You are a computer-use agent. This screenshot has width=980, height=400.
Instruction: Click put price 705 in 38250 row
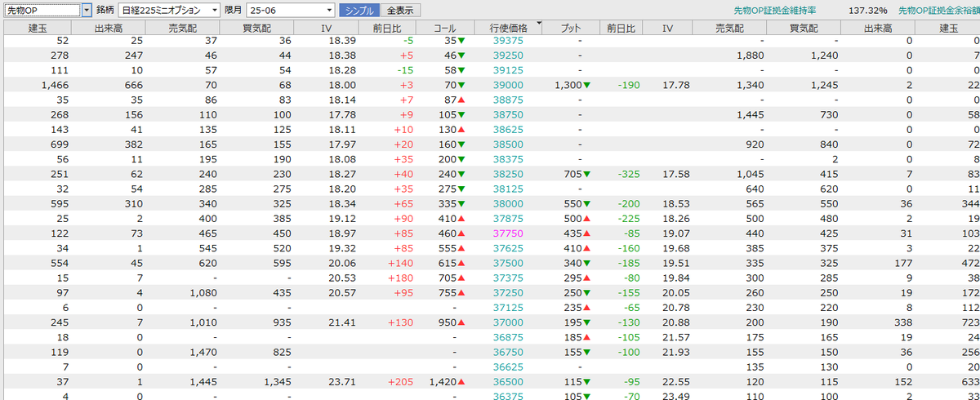573,173
